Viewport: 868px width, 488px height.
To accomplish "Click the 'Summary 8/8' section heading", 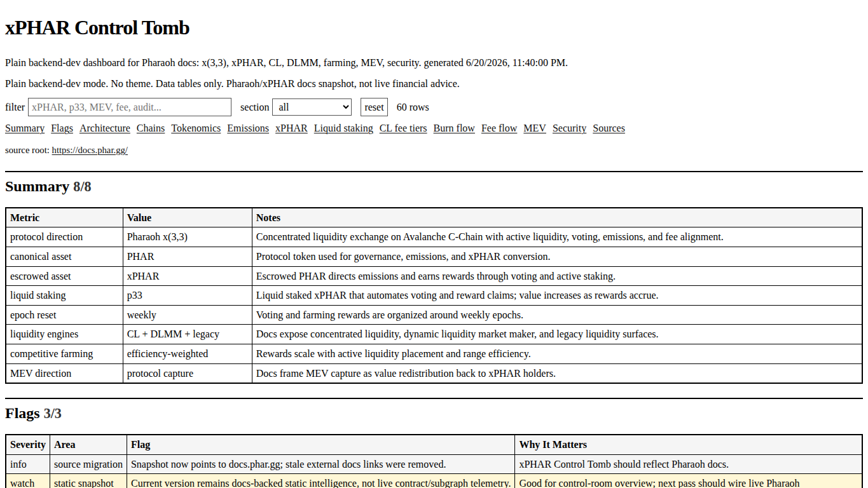I will (x=48, y=187).
